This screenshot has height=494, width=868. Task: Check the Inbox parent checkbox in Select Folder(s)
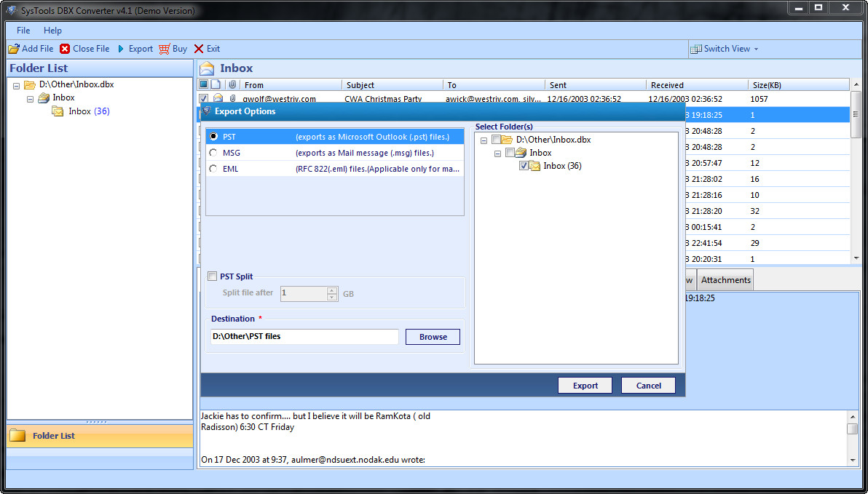(510, 153)
